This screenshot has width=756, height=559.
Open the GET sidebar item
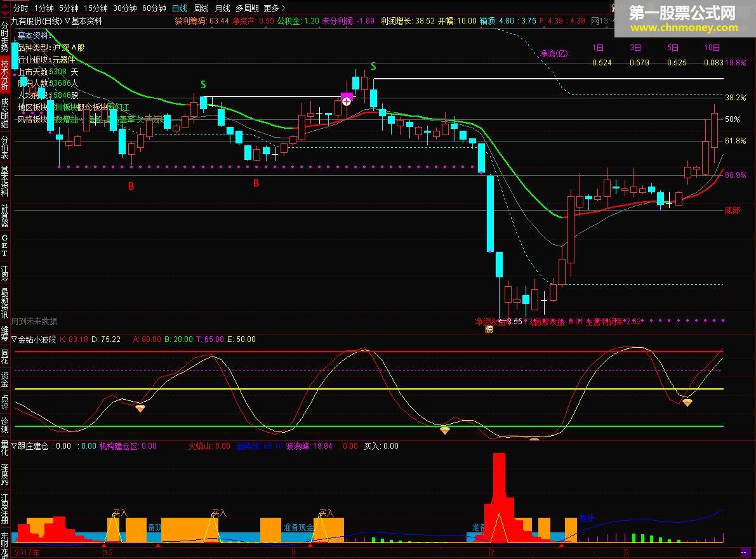tap(5, 246)
